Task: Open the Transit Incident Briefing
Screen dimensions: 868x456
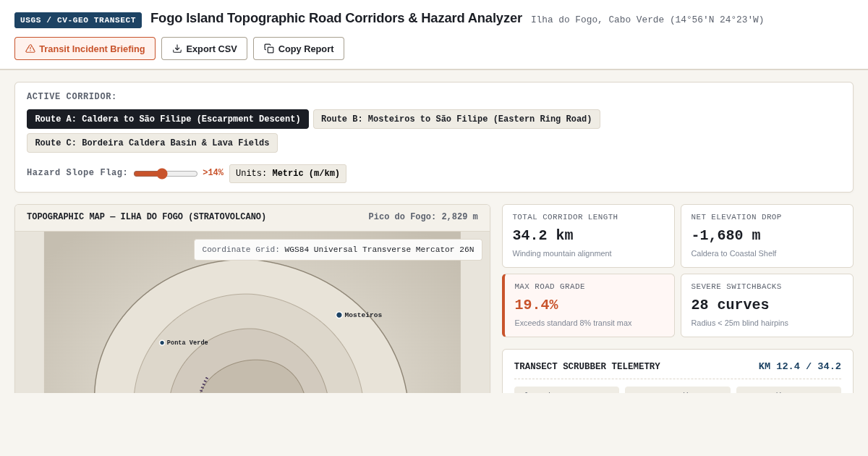Action: click(x=85, y=48)
